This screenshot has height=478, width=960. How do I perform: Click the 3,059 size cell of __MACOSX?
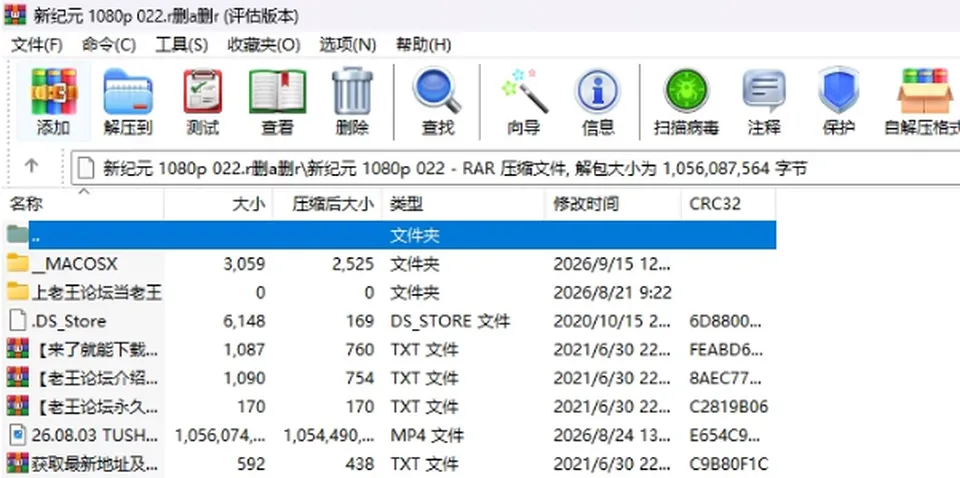click(x=244, y=264)
